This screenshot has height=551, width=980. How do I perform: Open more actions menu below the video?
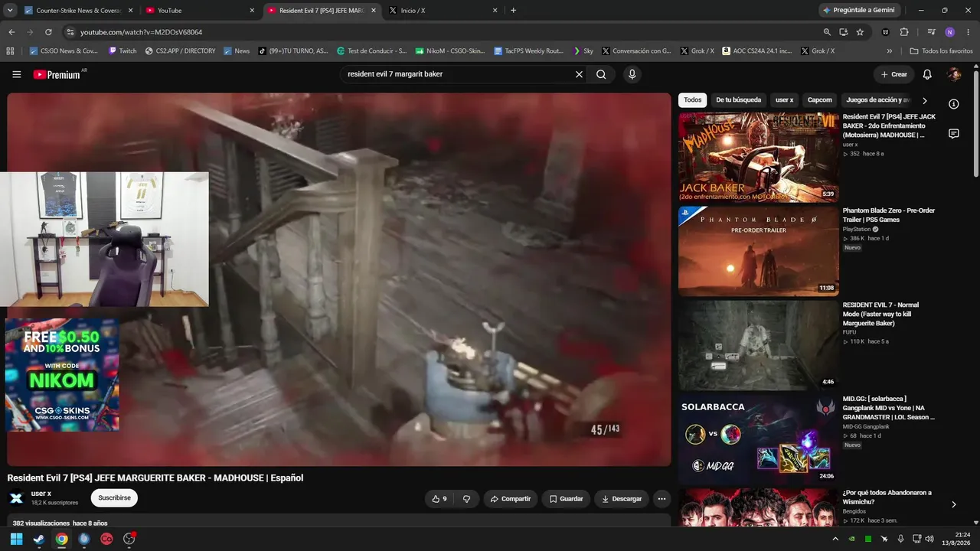pos(661,499)
